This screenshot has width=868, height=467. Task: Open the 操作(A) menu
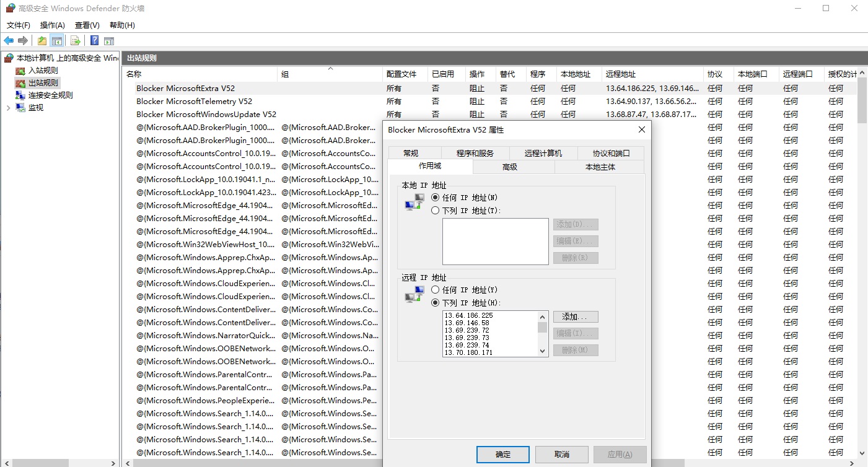(52, 25)
